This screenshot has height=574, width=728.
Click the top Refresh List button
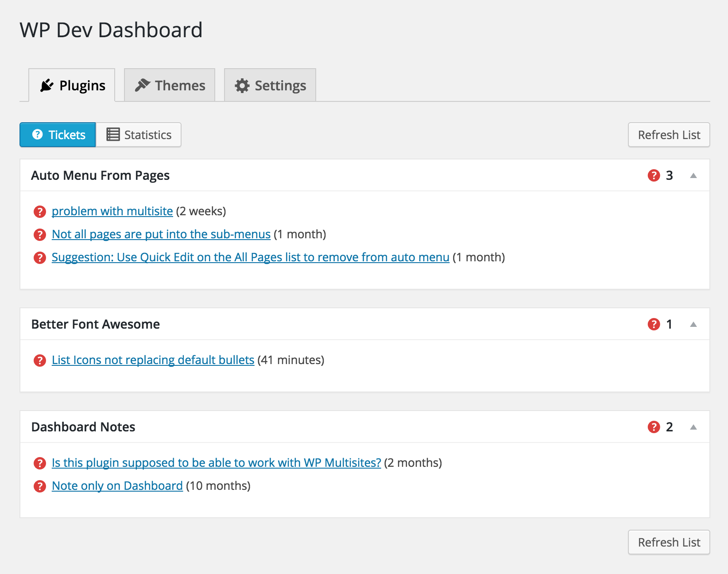tap(669, 135)
